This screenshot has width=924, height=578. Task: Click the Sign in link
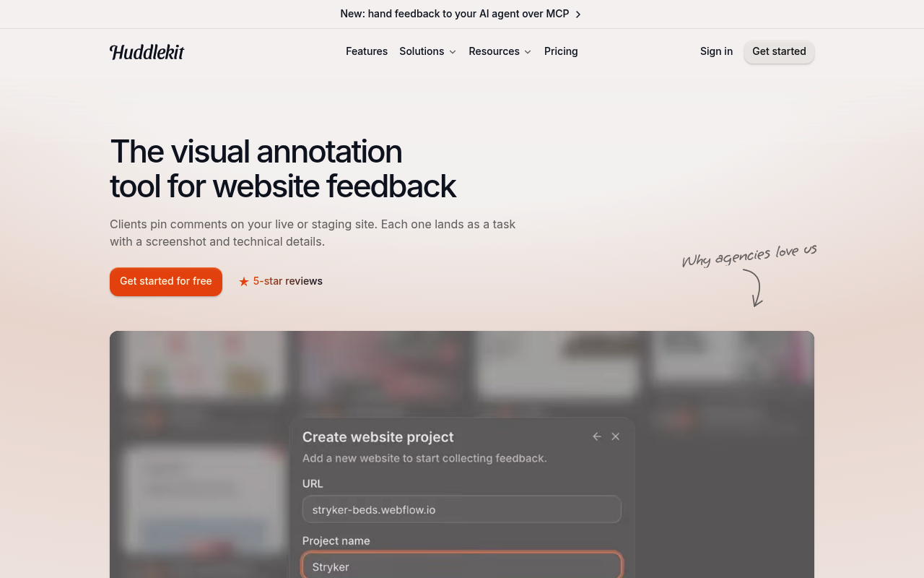tap(716, 51)
